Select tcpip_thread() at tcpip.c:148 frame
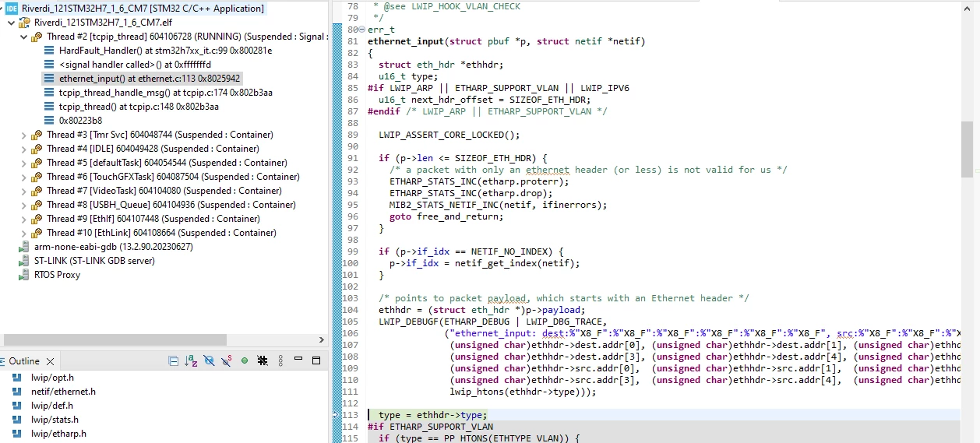 pos(139,107)
